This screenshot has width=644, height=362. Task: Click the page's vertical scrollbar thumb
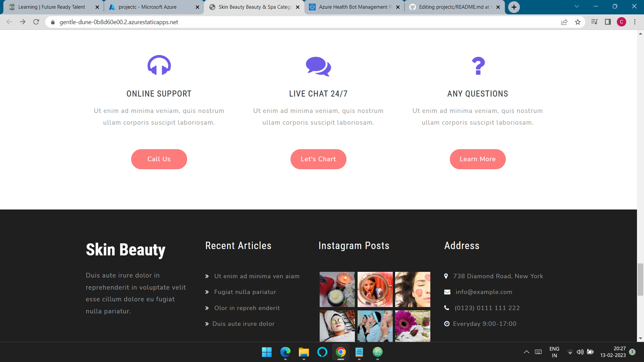[640, 279]
